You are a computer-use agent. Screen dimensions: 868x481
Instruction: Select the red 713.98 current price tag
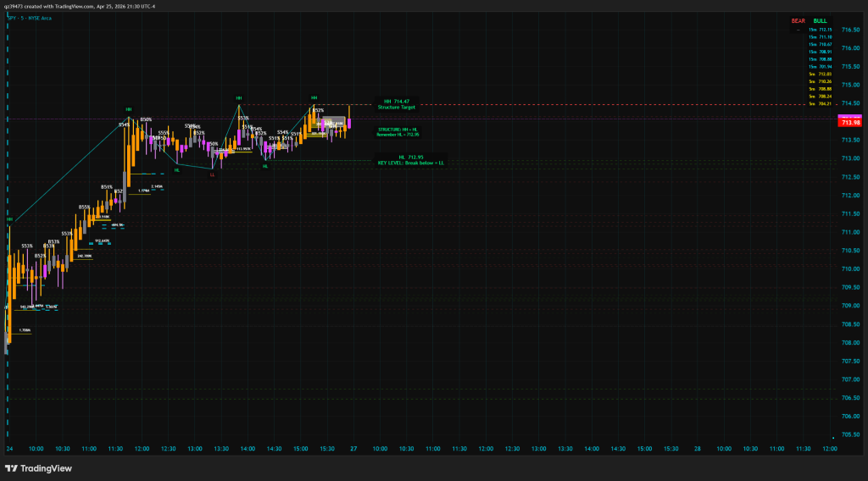(852, 123)
